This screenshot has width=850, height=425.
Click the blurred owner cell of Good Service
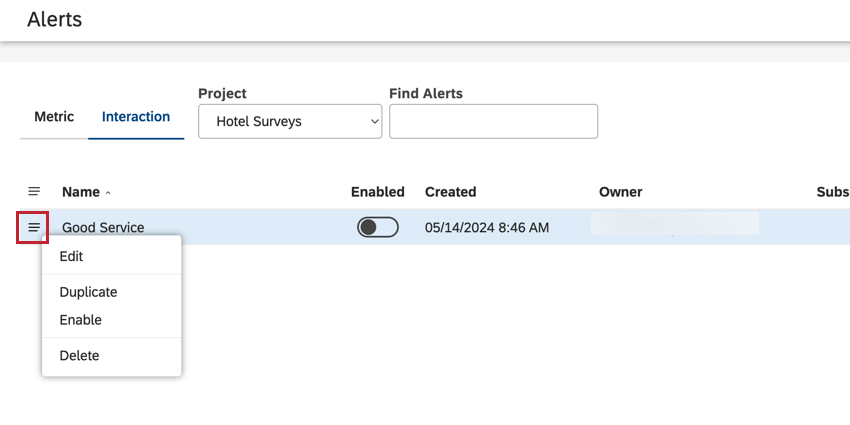tap(674, 224)
